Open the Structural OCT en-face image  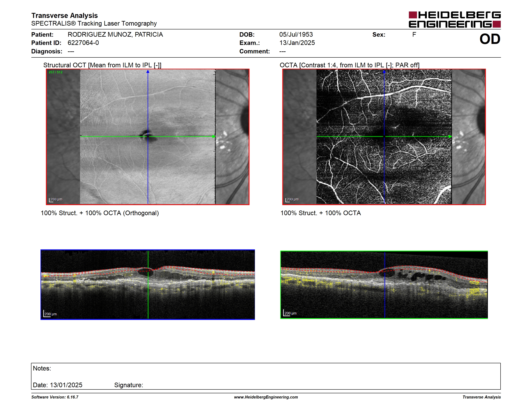tap(148, 137)
